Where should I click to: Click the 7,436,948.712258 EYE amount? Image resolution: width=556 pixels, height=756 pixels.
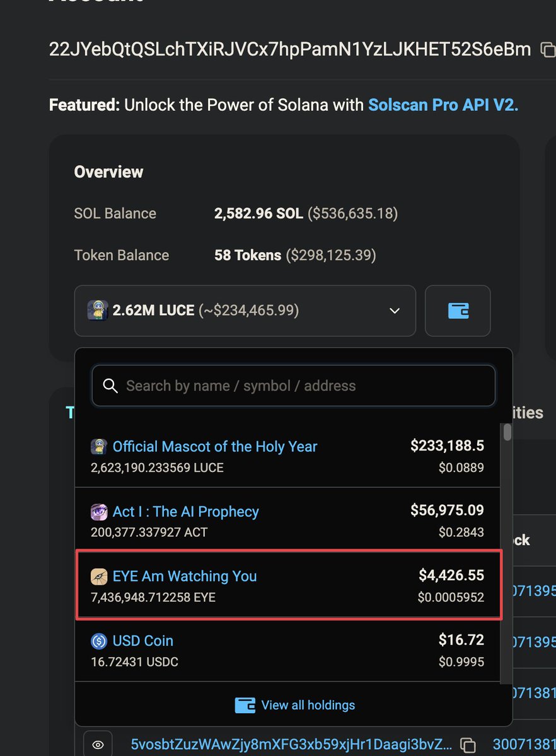(x=153, y=597)
